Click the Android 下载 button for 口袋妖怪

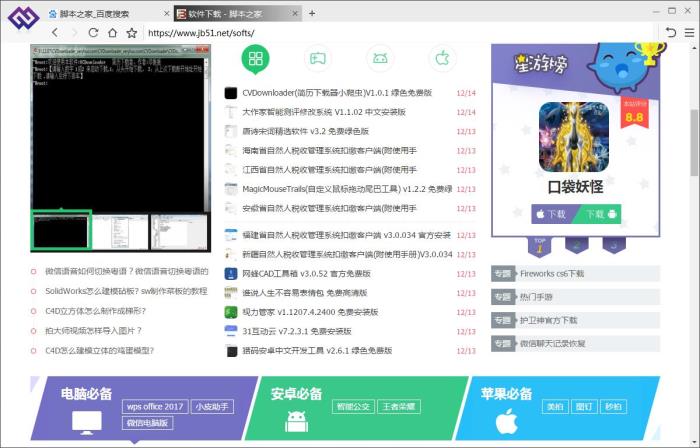click(601, 214)
